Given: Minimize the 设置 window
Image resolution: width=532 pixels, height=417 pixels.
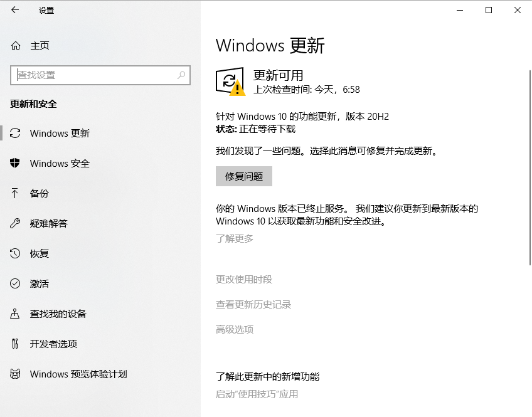Looking at the screenshot, I should coord(460,10).
